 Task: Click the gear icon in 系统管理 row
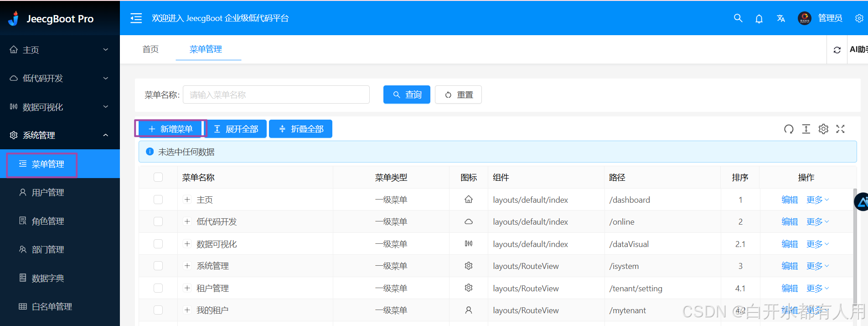pyautogui.click(x=469, y=266)
